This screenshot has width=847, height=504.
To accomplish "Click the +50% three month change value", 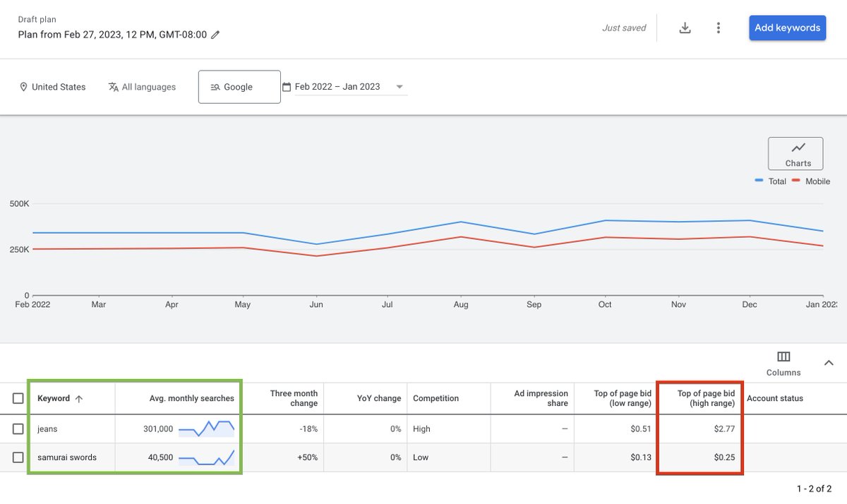I will point(307,457).
